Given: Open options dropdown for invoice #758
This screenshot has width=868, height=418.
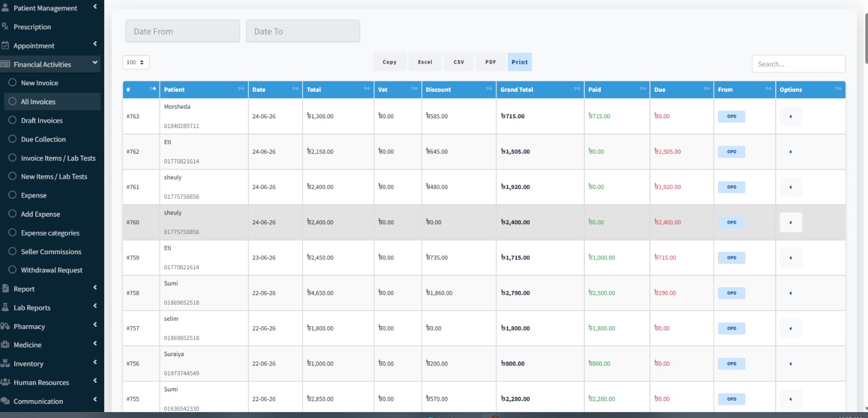Looking at the screenshot, I should 791,293.
